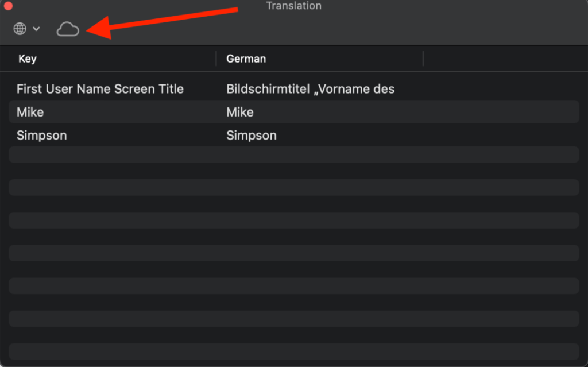This screenshot has width=588, height=367.
Task: Click the column divider right of the German header
Action: (423, 59)
